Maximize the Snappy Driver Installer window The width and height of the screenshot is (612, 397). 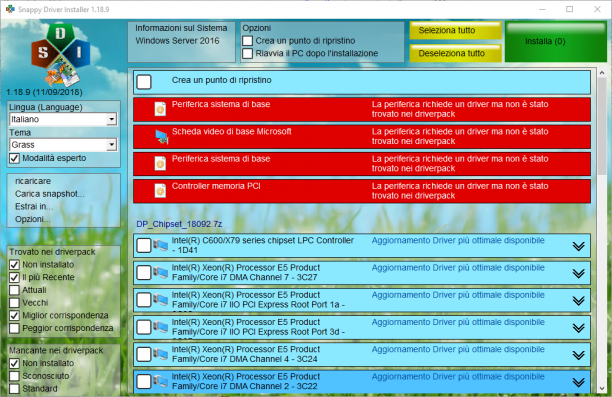coord(570,9)
